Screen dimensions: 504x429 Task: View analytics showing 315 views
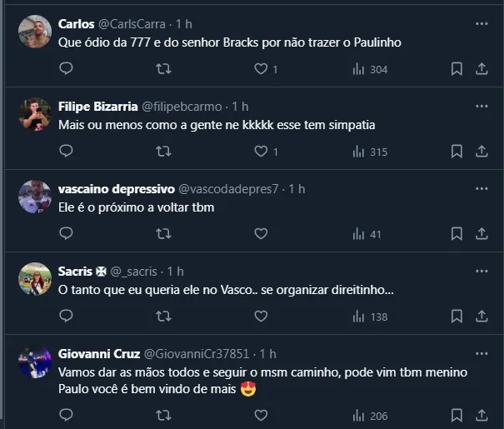(370, 152)
